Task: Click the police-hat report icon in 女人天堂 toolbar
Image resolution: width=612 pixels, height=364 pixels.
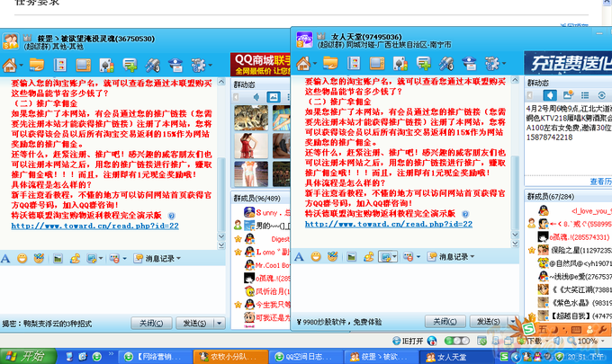Action: pyautogui.click(x=470, y=63)
